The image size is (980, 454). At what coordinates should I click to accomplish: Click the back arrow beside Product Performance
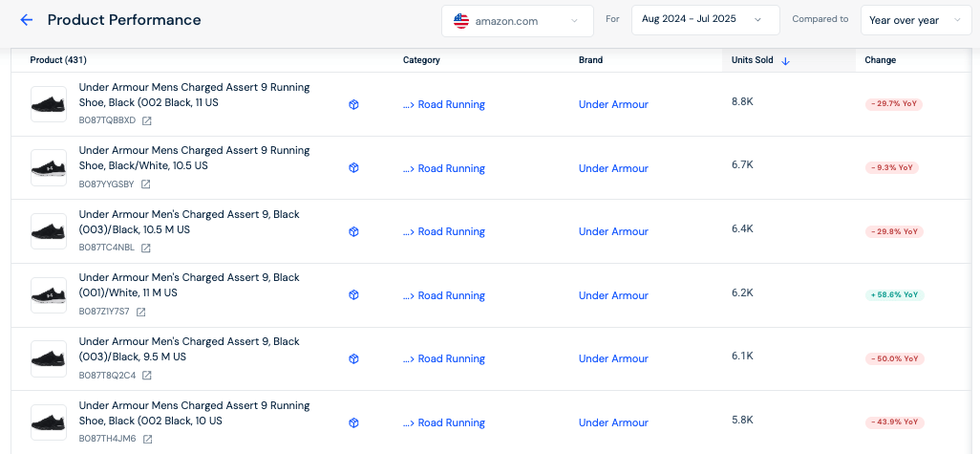26,20
